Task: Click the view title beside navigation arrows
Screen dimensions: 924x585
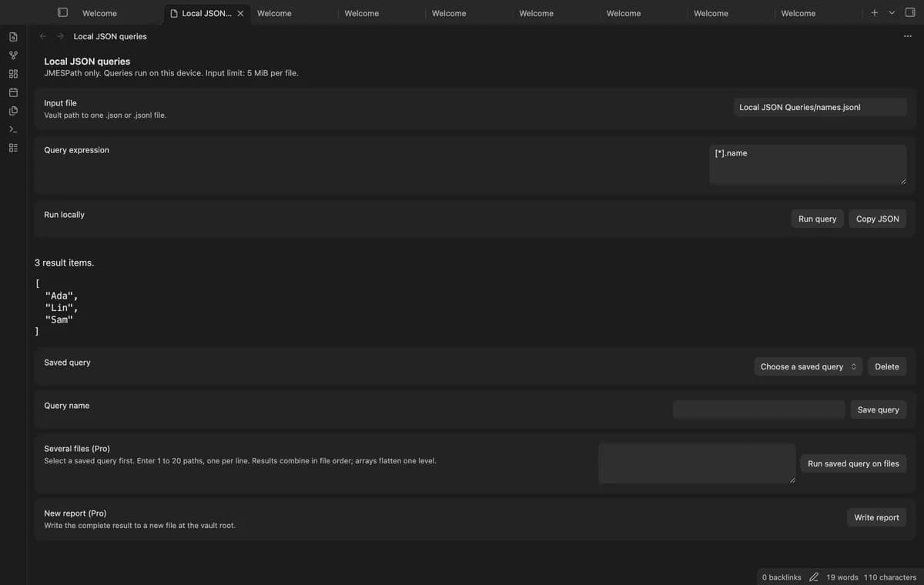Action: pos(110,36)
